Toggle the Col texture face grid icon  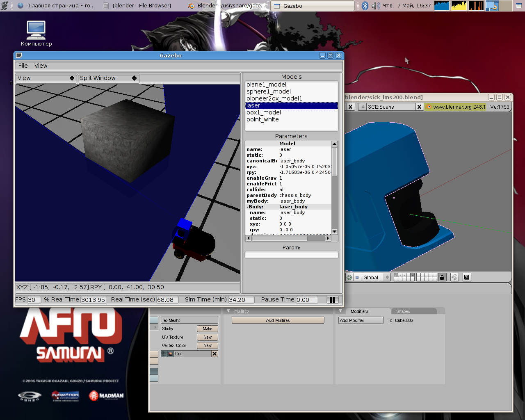click(164, 354)
